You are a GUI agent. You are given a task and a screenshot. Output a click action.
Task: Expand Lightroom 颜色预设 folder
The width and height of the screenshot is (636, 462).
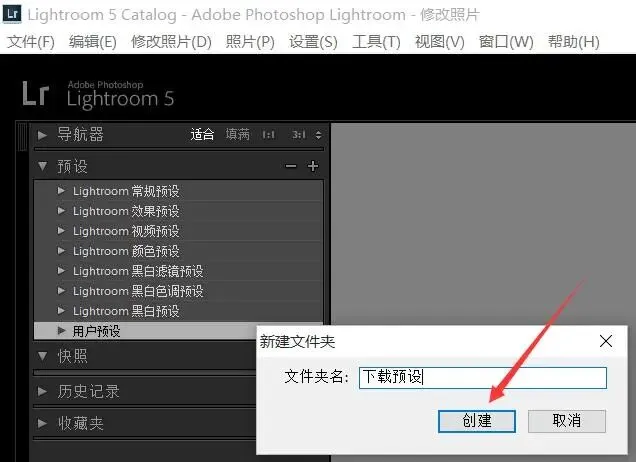(61, 251)
